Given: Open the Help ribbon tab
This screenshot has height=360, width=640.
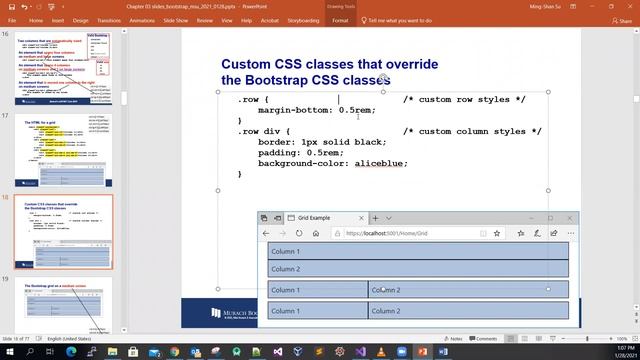Looking at the screenshot, I should click(246, 20).
